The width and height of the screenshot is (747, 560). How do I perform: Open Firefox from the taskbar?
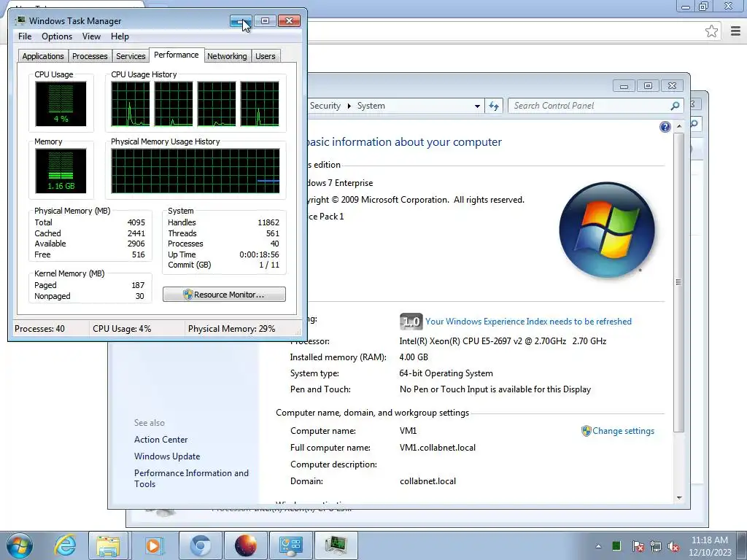click(245, 545)
